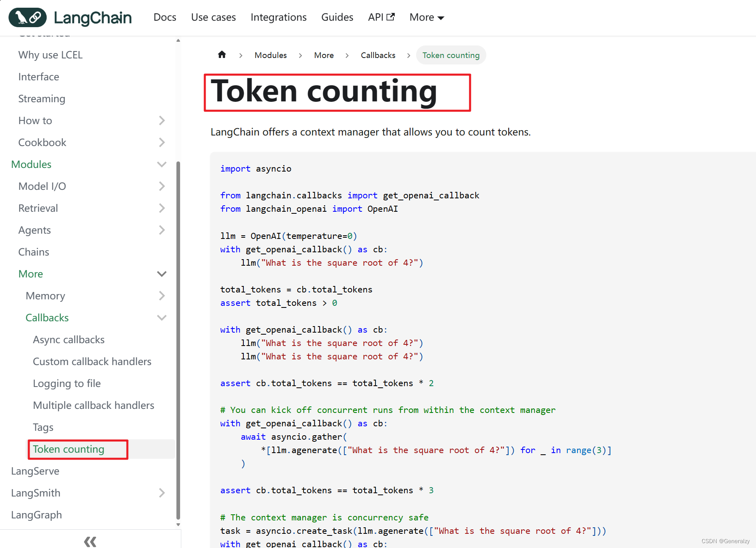Select Token counting in the sidebar
The width and height of the screenshot is (756, 548).
pyautogui.click(x=68, y=449)
